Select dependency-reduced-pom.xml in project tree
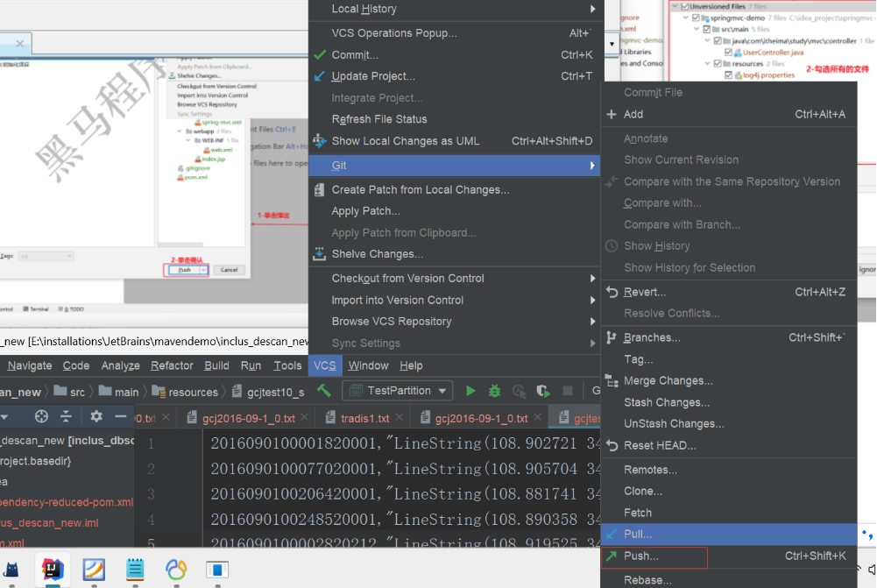 point(67,502)
